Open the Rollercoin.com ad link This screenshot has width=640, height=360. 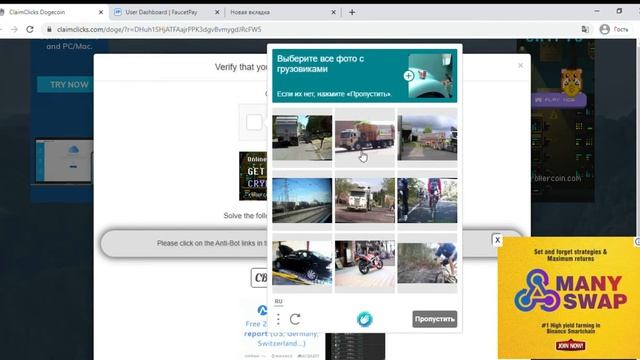tap(556, 178)
